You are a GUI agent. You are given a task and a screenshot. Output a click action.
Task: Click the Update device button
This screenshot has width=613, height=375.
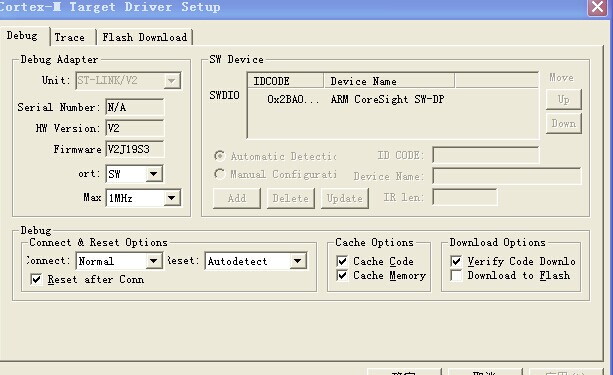point(345,198)
